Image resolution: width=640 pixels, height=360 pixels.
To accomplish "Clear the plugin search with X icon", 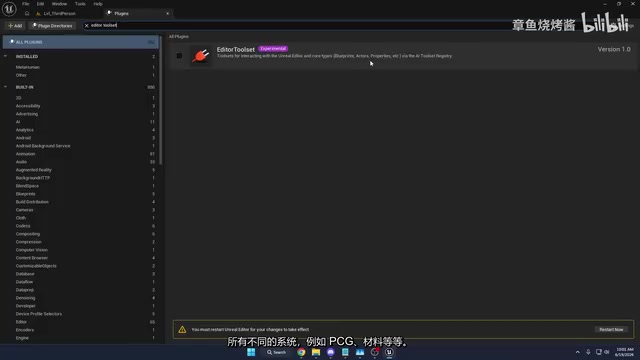I will 87,25.
